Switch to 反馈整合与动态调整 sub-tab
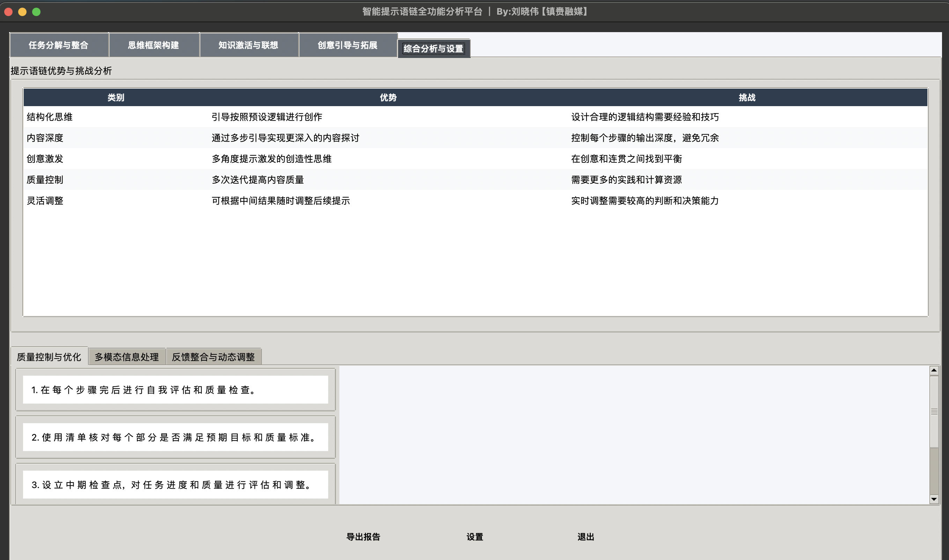The width and height of the screenshot is (949, 560). [213, 356]
